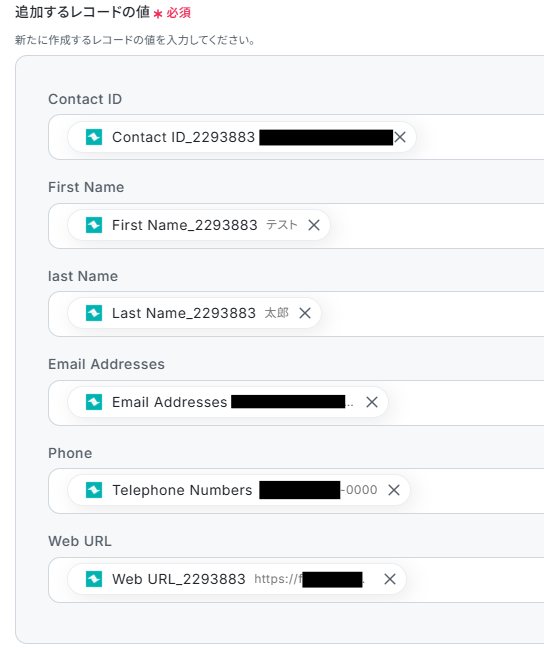Click the teal icon on Email Addresses tag
Image resolution: width=544 pixels, height=646 pixels.
coord(94,402)
